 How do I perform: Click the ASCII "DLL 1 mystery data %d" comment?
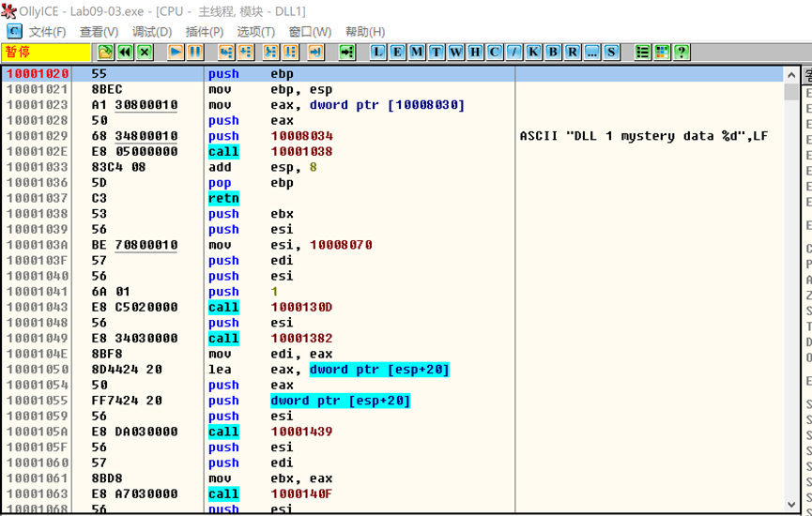(644, 136)
